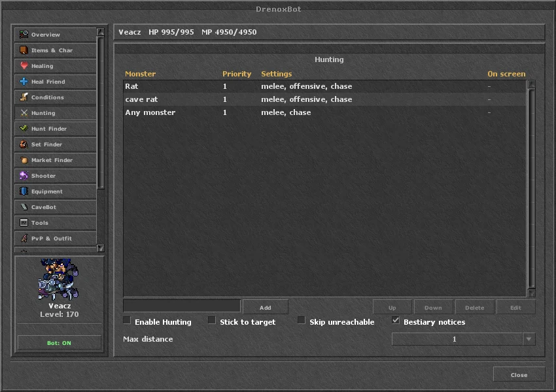
Task: Open the Max distance dropdown arrow
Action: 529,339
